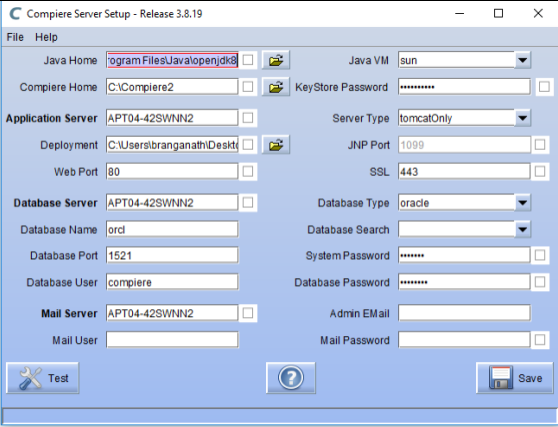Screen dimensions: 558x427
Task: Click the KeyStore Password field
Action: click(x=464, y=87)
